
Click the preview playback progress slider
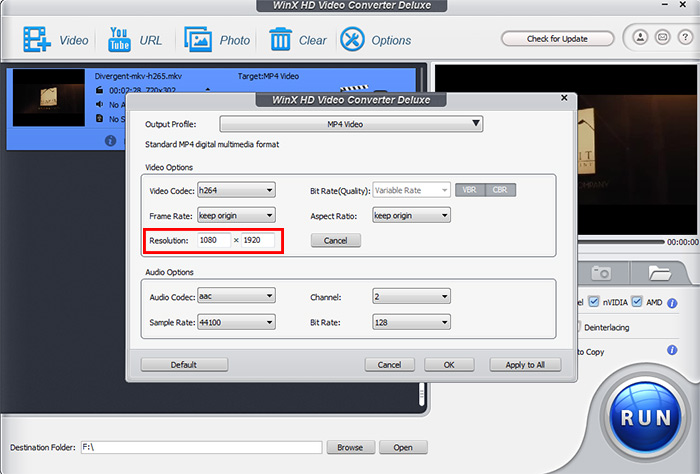(621, 242)
